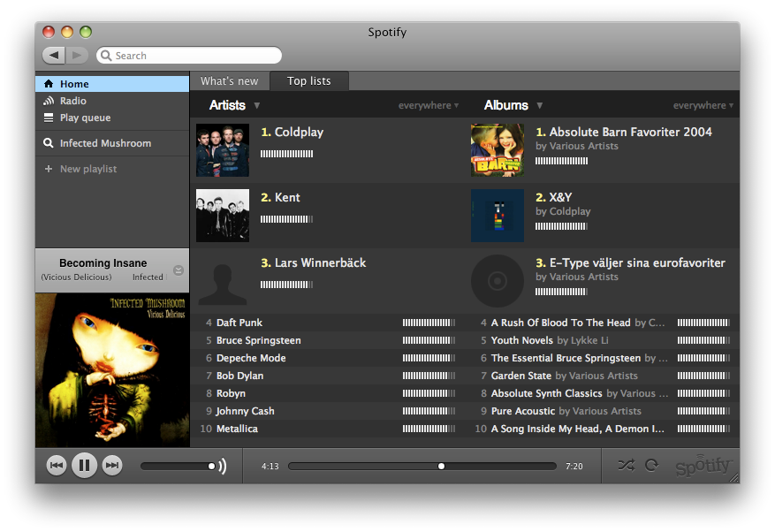
Task: Select Bruce Springsteen in the artists list
Action: (327, 340)
